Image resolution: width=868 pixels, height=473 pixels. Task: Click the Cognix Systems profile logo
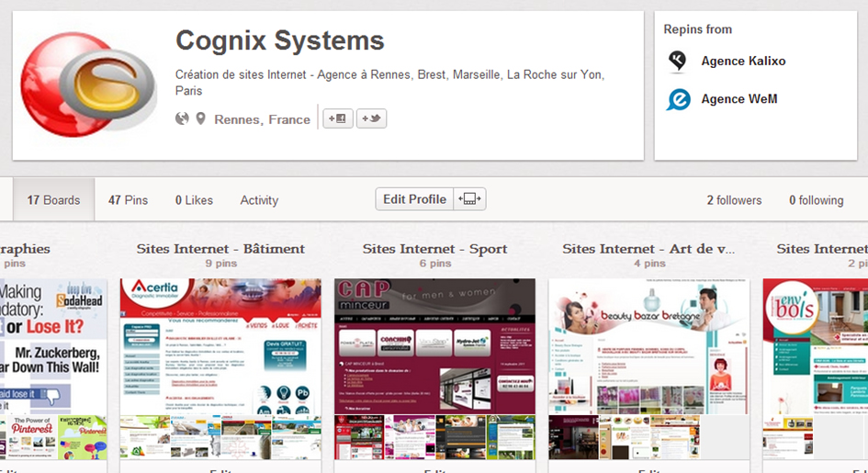coord(88,84)
